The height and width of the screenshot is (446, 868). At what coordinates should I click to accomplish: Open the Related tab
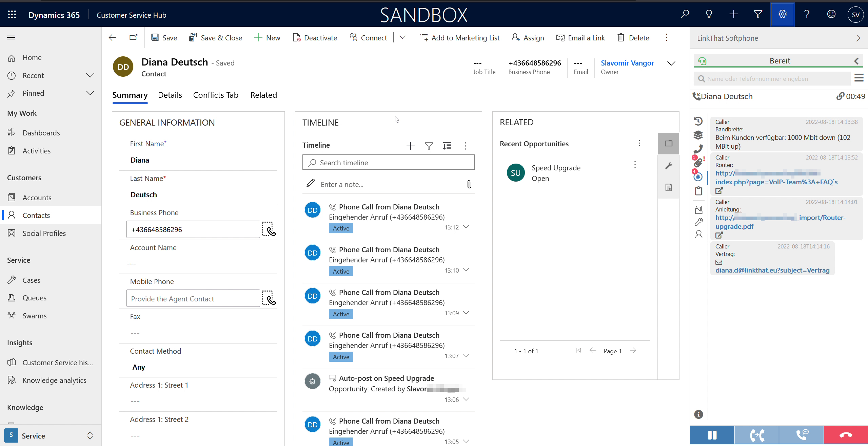point(263,95)
